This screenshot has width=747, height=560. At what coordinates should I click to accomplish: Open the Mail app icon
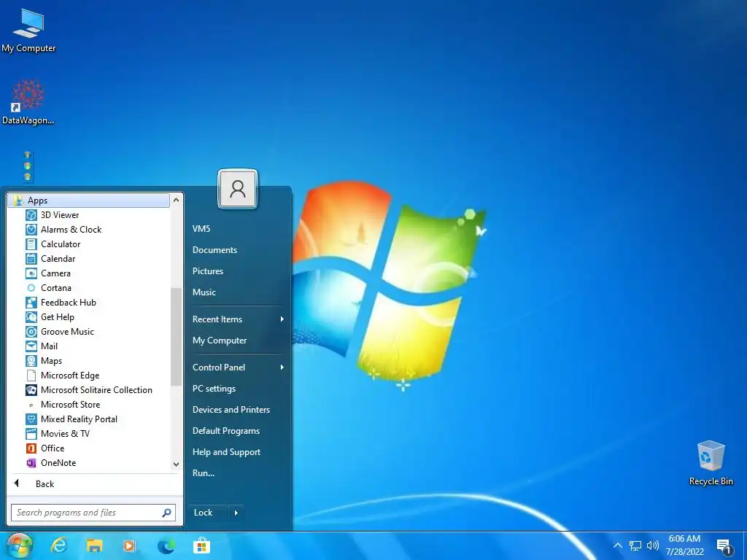coord(31,346)
